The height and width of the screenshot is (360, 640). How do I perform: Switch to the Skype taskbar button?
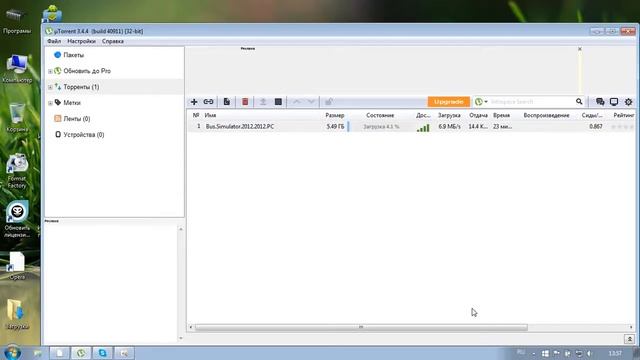[102, 353]
